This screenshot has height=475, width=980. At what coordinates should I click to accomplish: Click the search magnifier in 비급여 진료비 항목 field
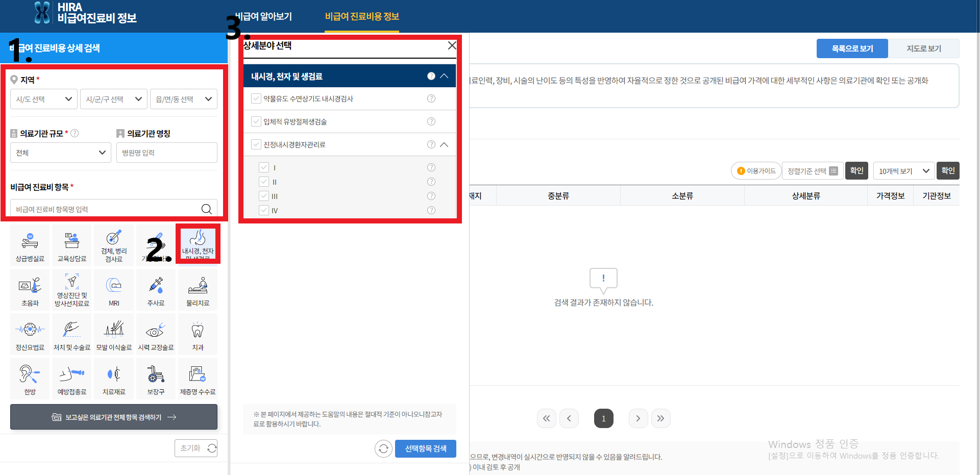pos(206,209)
